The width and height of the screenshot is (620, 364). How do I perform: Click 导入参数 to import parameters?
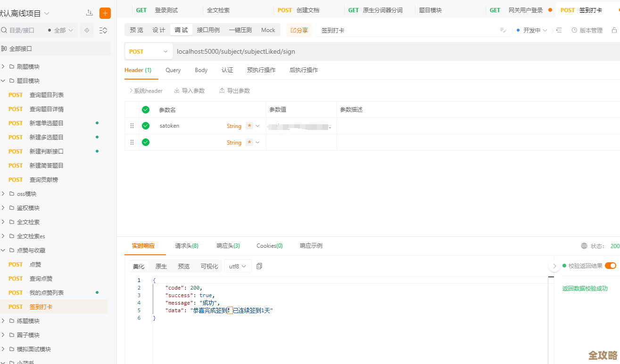(x=190, y=90)
